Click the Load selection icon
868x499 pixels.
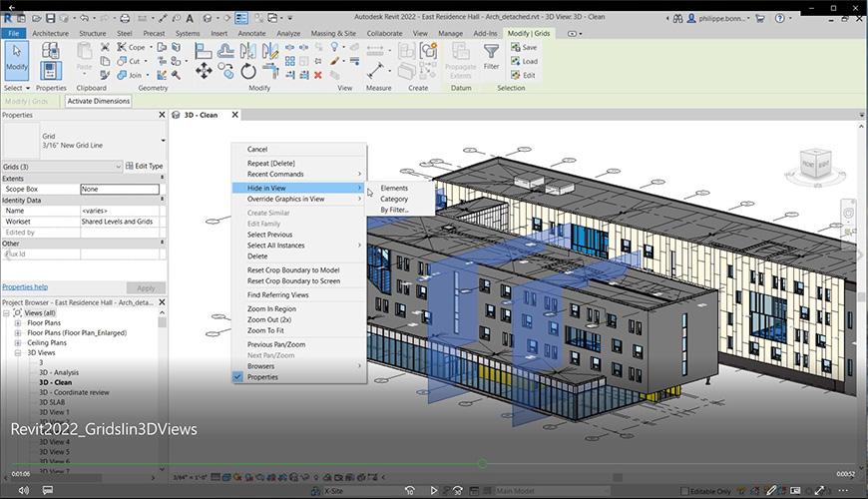pos(516,62)
